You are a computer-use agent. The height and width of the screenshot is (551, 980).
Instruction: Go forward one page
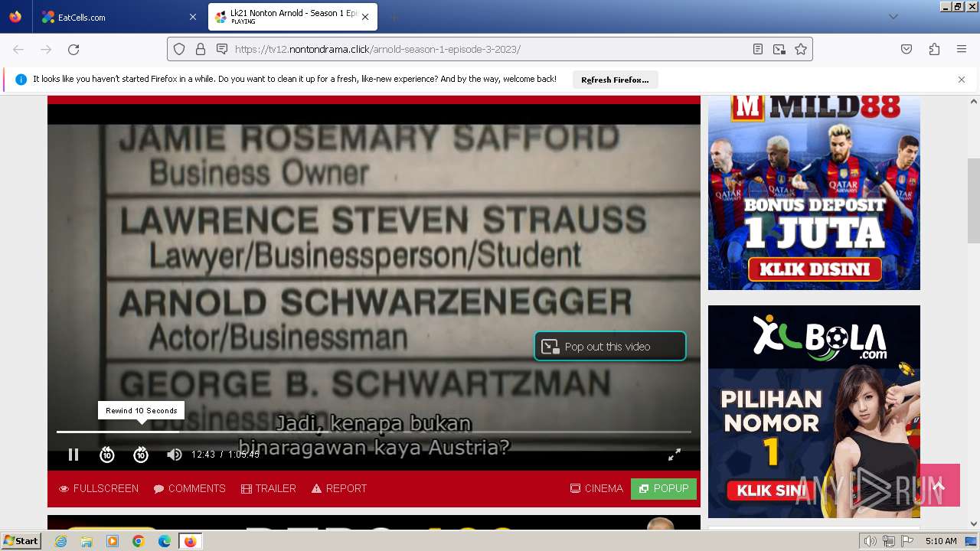pos(46,49)
